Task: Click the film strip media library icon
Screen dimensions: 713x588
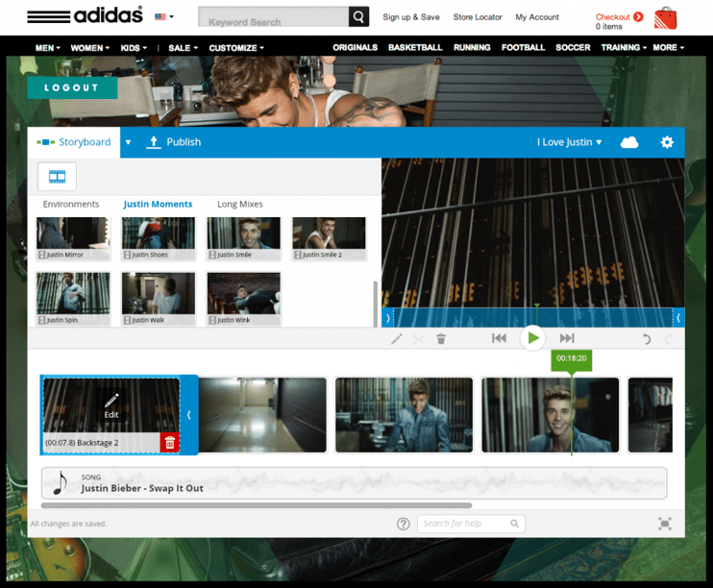Action: pos(58,177)
